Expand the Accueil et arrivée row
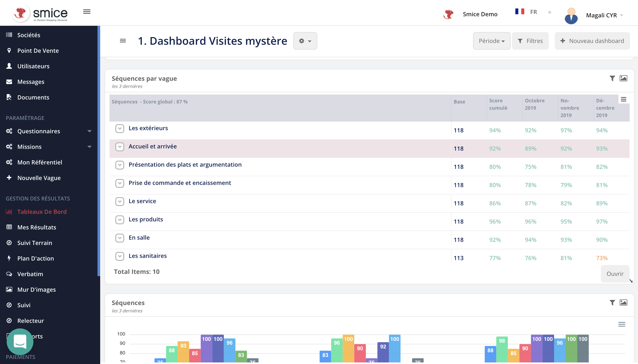This screenshot has width=638, height=364. click(120, 147)
